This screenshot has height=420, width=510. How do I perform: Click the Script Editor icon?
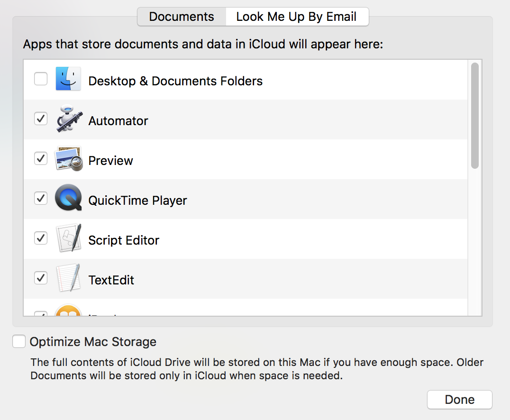point(68,238)
